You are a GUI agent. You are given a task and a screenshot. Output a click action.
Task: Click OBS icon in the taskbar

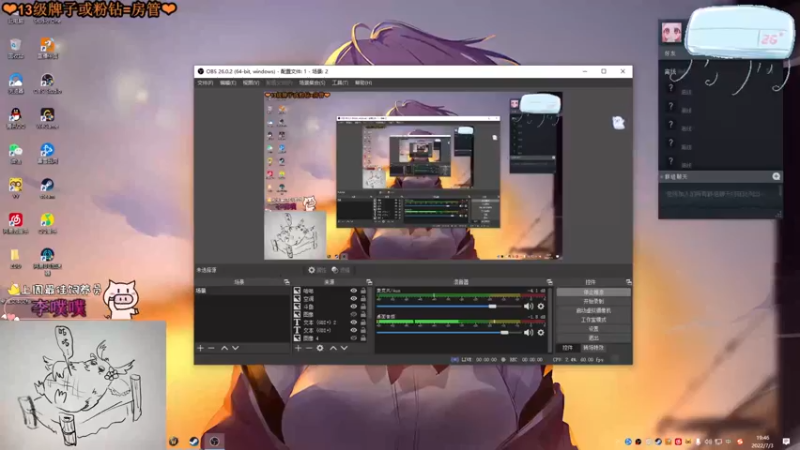214,441
